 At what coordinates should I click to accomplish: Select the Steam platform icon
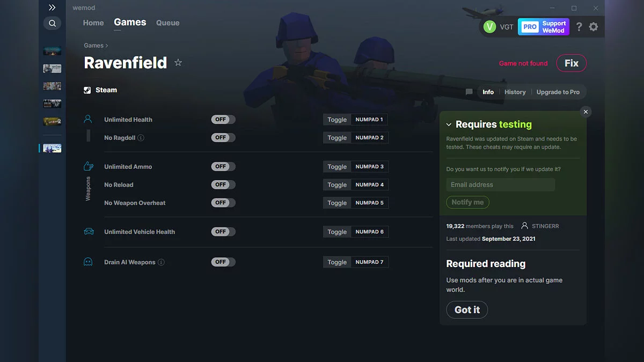pyautogui.click(x=86, y=90)
